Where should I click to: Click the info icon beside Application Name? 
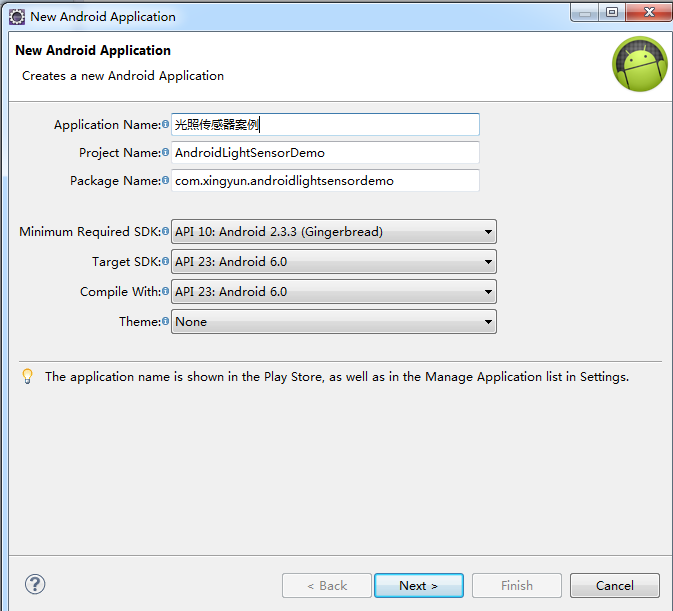pos(166,124)
